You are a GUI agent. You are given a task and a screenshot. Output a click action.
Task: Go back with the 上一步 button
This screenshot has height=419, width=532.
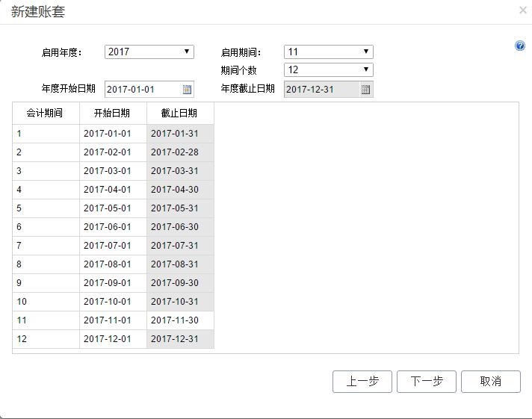click(362, 382)
